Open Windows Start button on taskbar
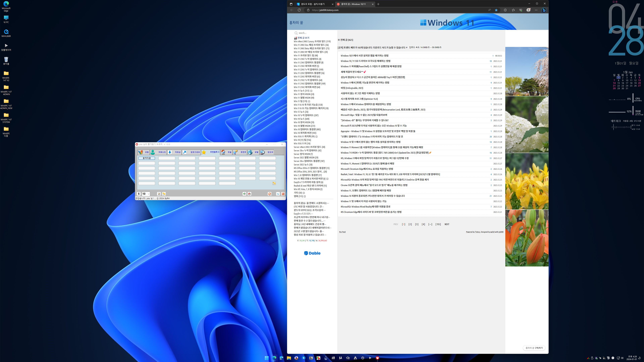The width and height of the screenshot is (644, 362). coord(266,358)
